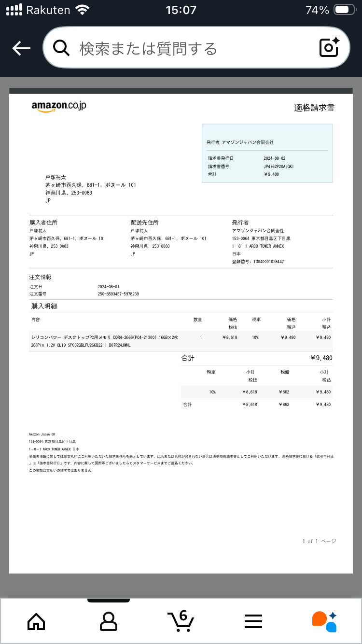Open the account profile tab
Viewport: 362px width, 644px height.
point(109,621)
